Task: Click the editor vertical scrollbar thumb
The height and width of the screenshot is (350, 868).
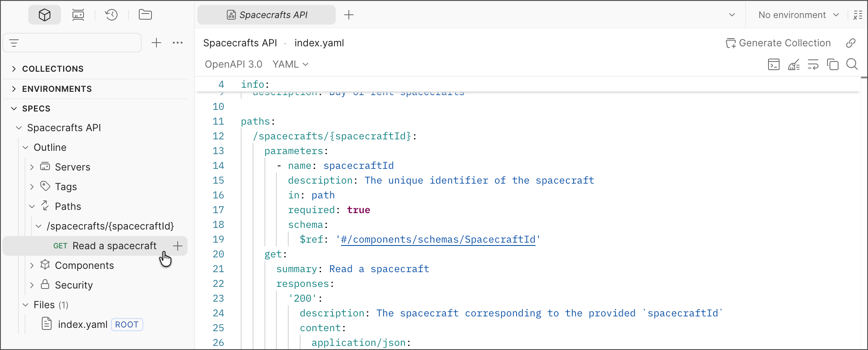Action: [x=864, y=78]
